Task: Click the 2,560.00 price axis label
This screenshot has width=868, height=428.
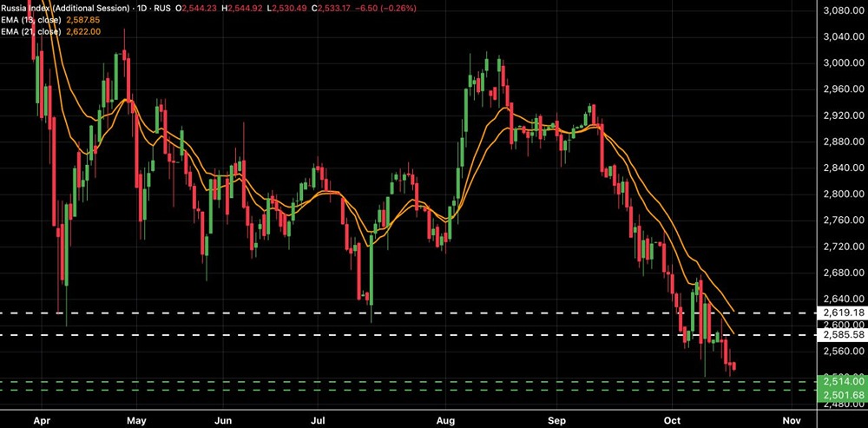Action: 845,351
